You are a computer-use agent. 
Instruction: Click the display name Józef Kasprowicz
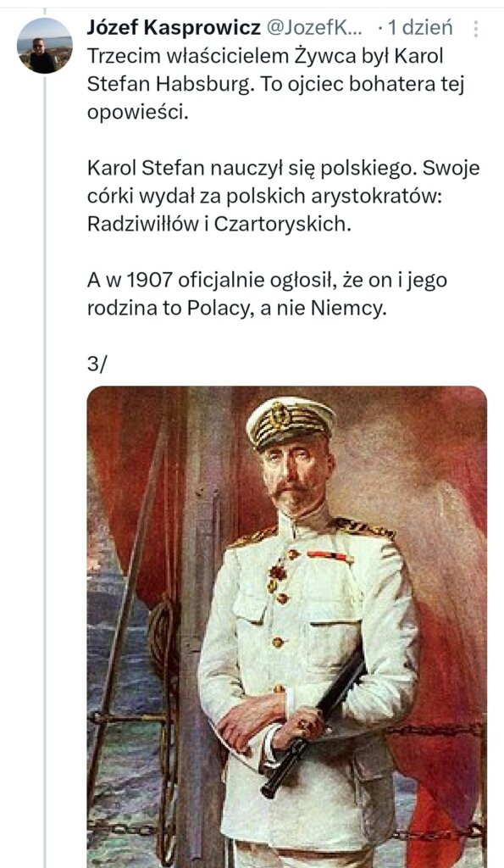pyautogui.click(x=174, y=28)
